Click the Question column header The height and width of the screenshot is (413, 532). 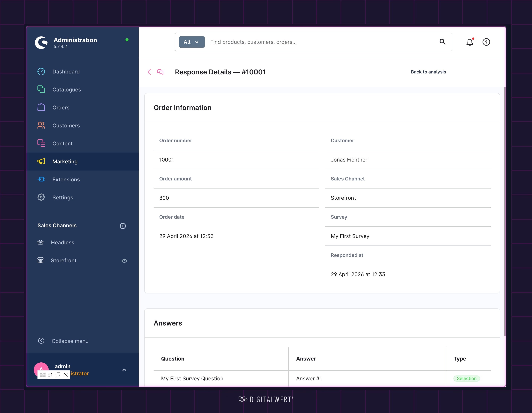173,359
